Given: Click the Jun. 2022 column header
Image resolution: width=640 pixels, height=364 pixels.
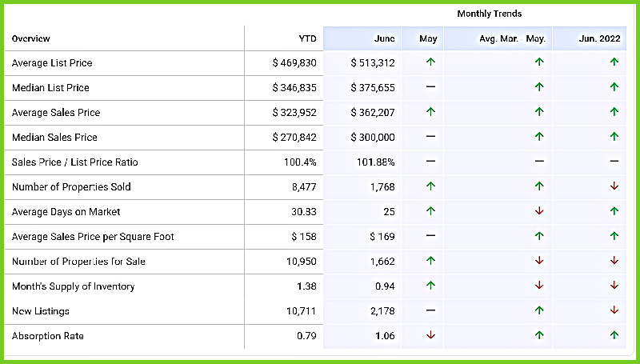Looking at the screenshot, I should [598, 38].
